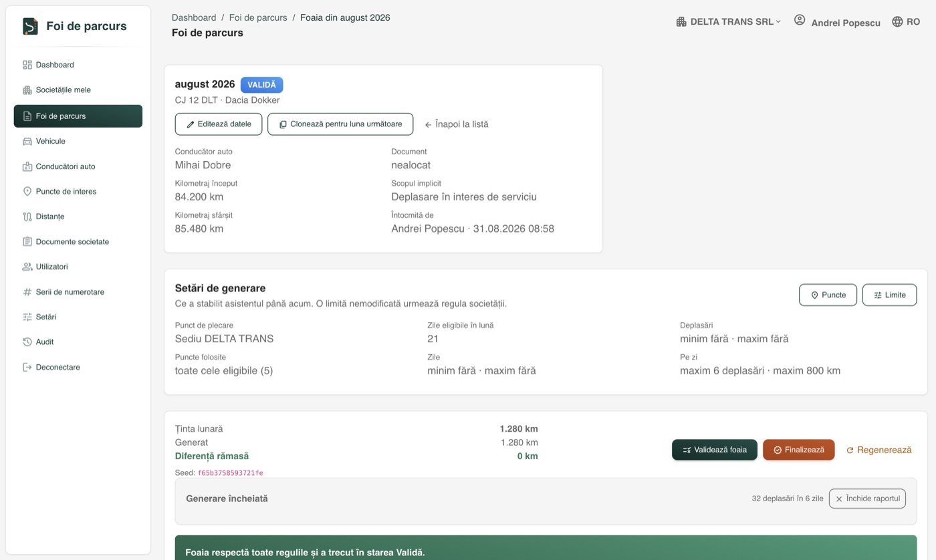Open Foi de parcurs in sidebar
Screen dimensions: 936x560
[78, 116]
